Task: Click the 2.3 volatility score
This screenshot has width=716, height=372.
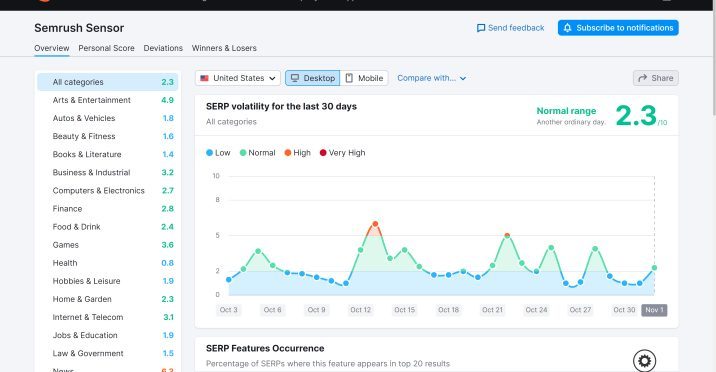Action: pyautogui.click(x=636, y=115)
